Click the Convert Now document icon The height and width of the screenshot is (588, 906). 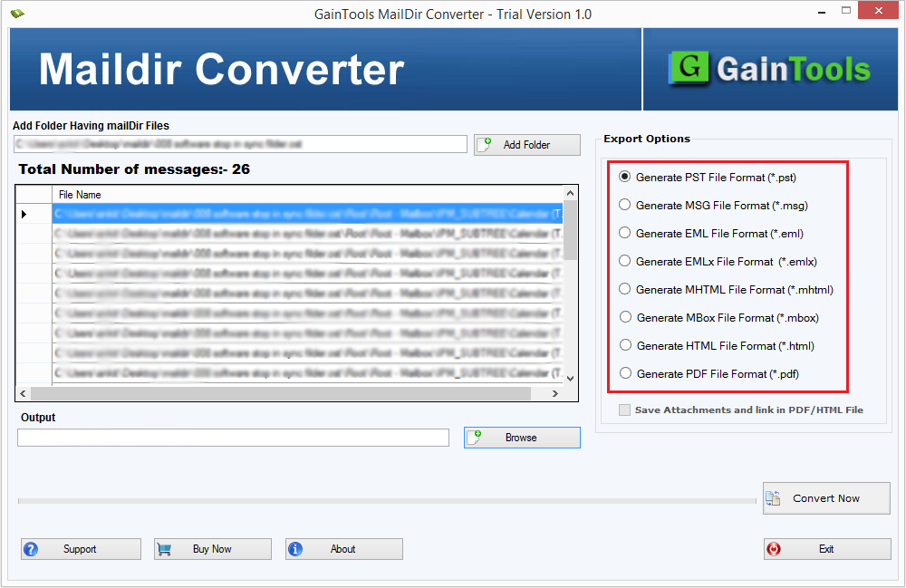tap(775, 498)
